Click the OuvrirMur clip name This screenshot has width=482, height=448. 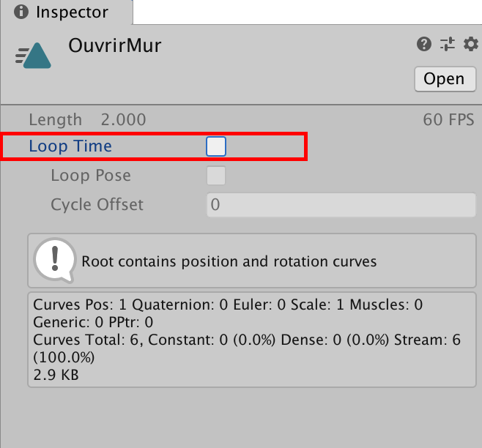pos(114,45)
